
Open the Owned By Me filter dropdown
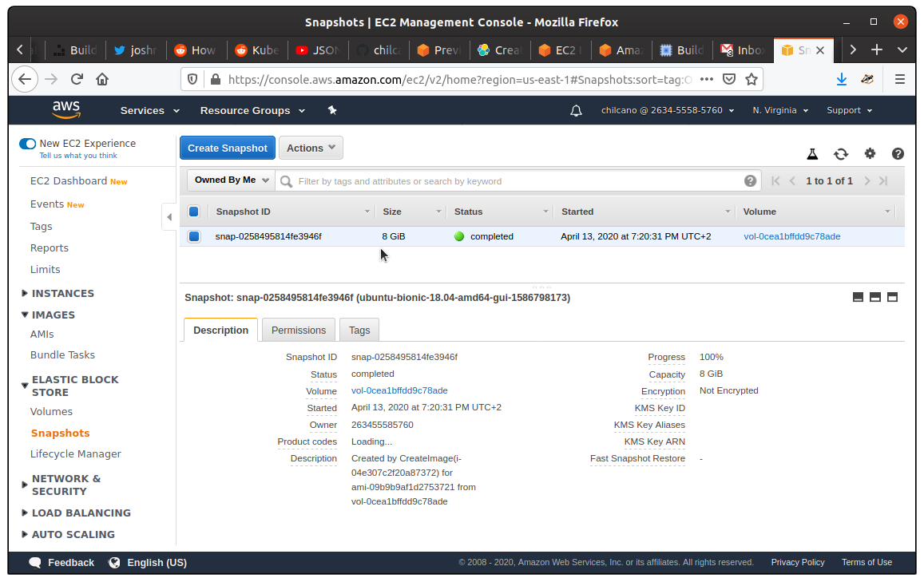point(231,180)
